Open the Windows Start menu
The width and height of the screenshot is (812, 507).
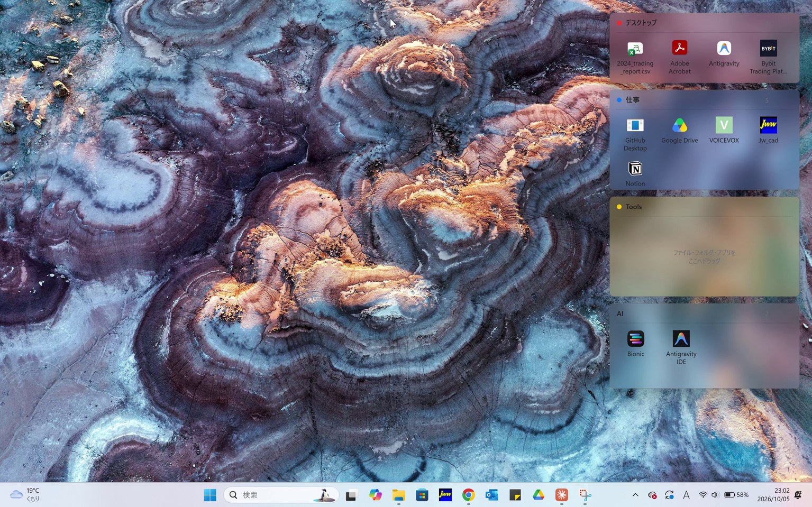(210, 495)
